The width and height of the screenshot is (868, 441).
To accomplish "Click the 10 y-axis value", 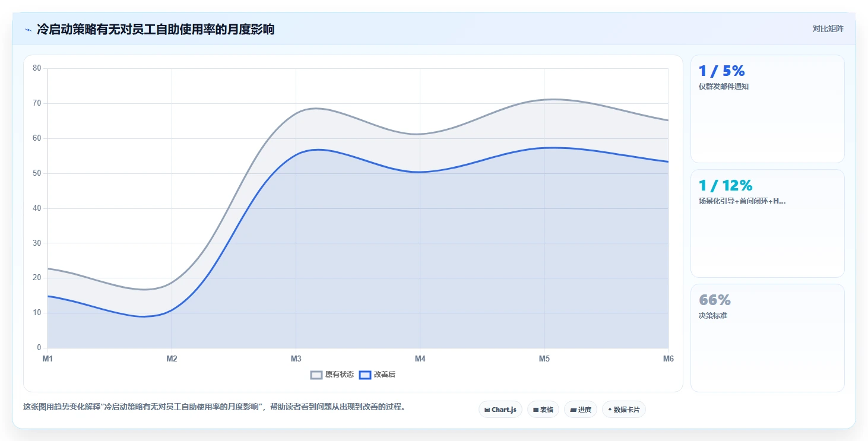I will point(37,313).
